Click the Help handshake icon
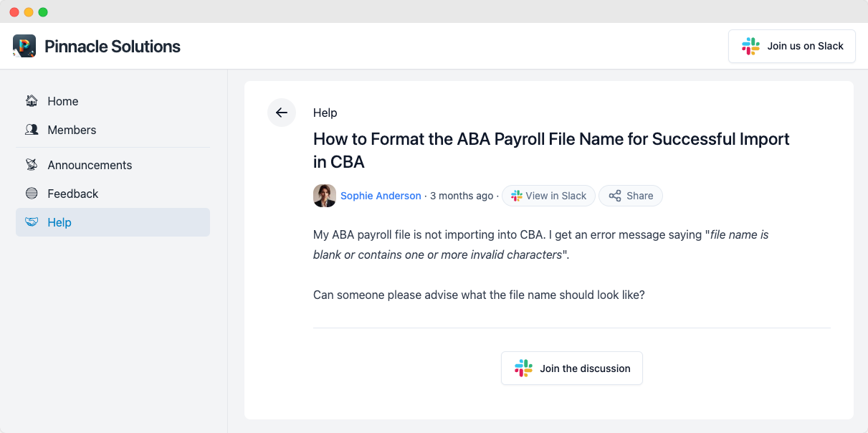This screenshot has width=868, height=433. coord(32,222)
